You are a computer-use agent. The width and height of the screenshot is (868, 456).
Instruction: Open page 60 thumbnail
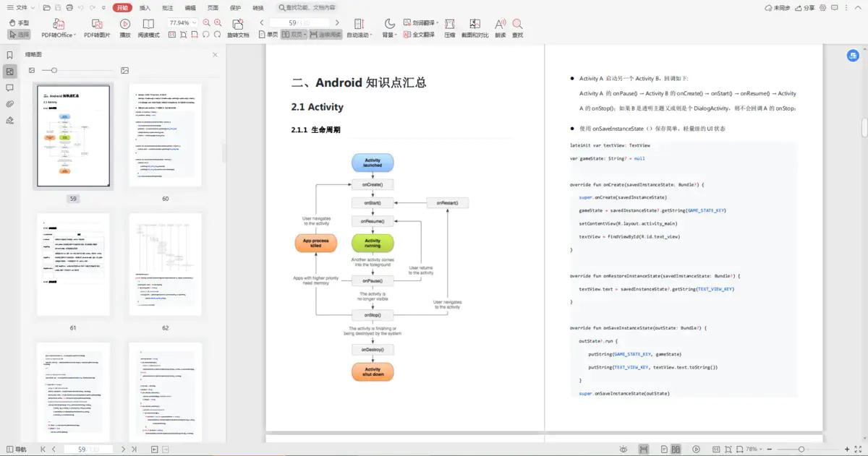click(x=165, y=136)
